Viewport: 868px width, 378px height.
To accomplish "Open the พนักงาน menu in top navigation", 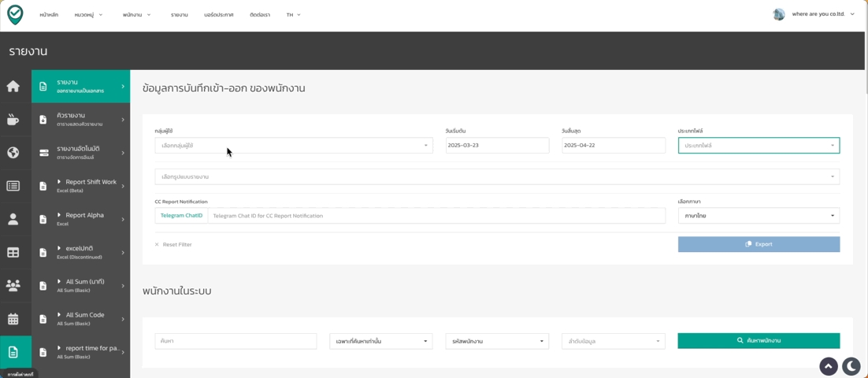I will click(x=136, y=15).
